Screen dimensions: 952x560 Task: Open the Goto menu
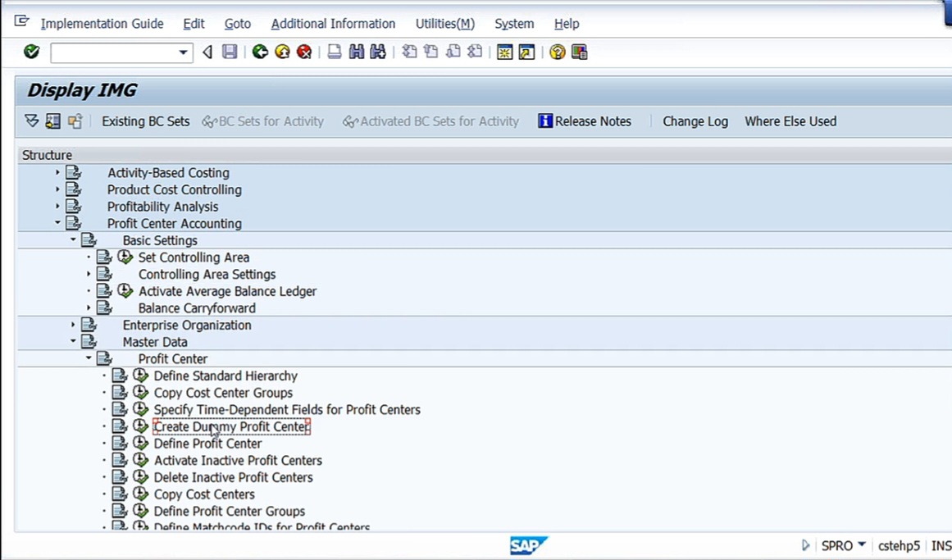coord(238,24)
